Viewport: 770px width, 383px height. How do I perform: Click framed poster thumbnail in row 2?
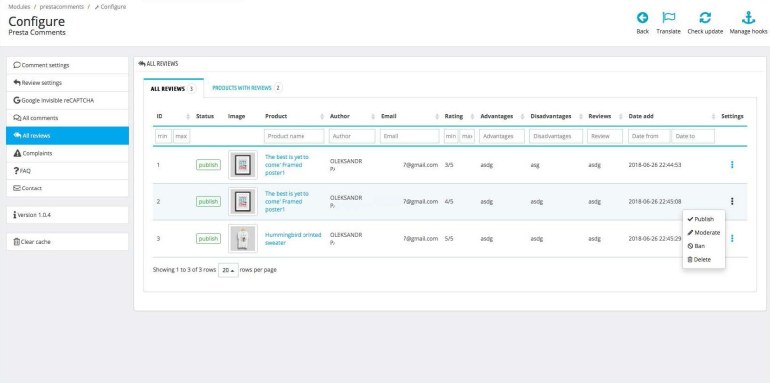[x=243, y=201]
